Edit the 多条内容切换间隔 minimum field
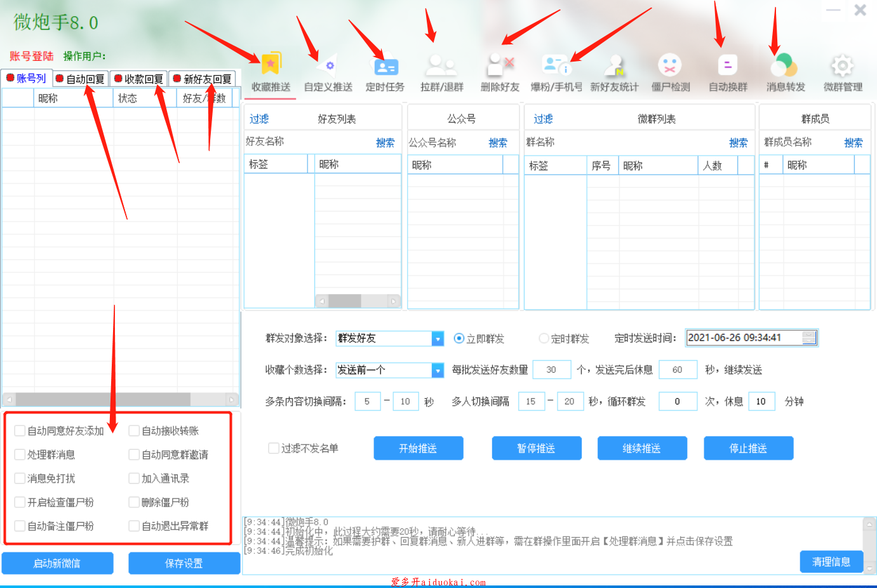Screen dimensions: 877x588 [367, 401]
